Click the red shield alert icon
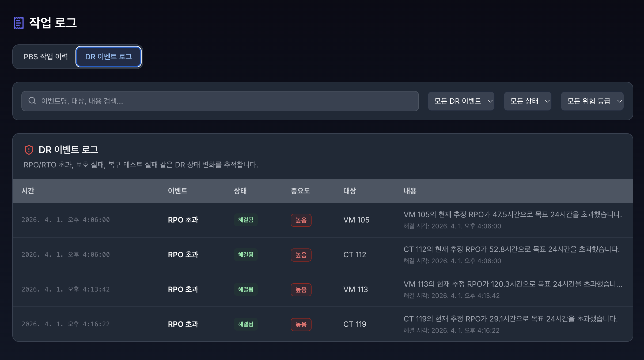The image size is (644, 360). point(29,150)
